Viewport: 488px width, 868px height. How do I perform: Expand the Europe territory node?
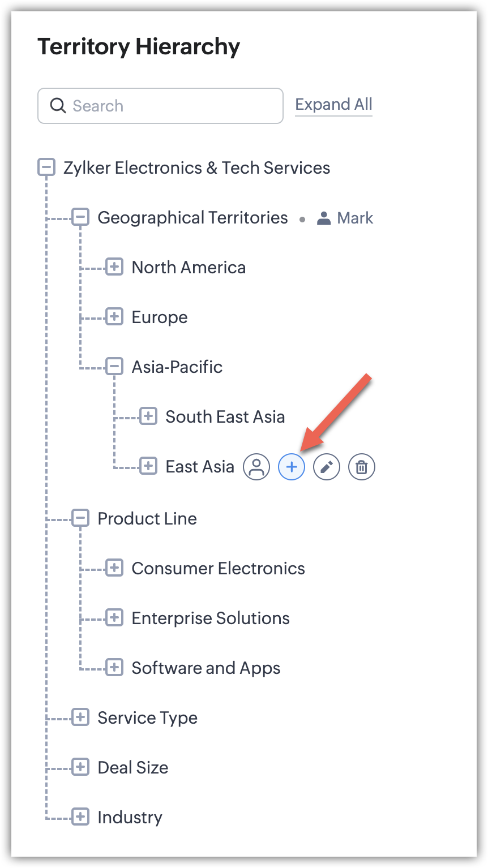114,317
